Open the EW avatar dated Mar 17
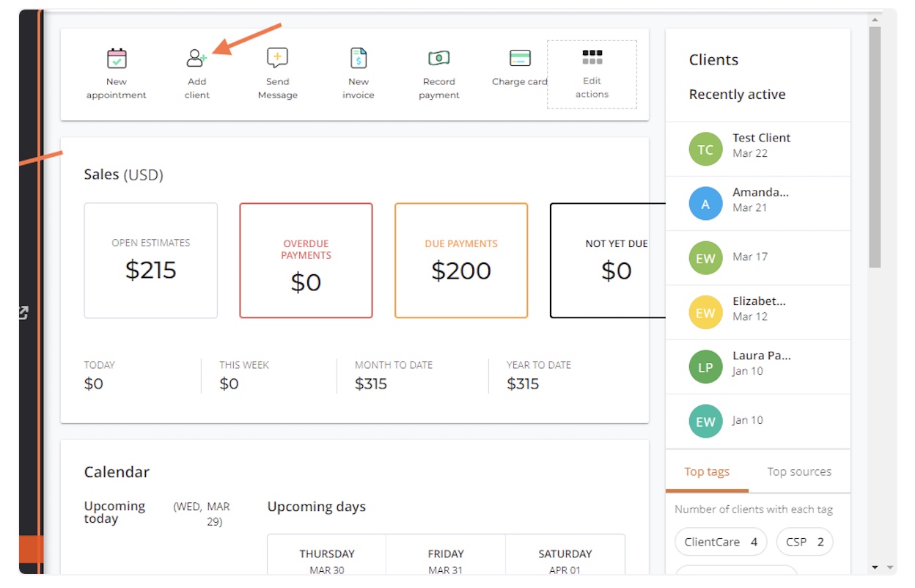Image resolution: width=915 pixels, height=588 pixels. tap(705, 258)
